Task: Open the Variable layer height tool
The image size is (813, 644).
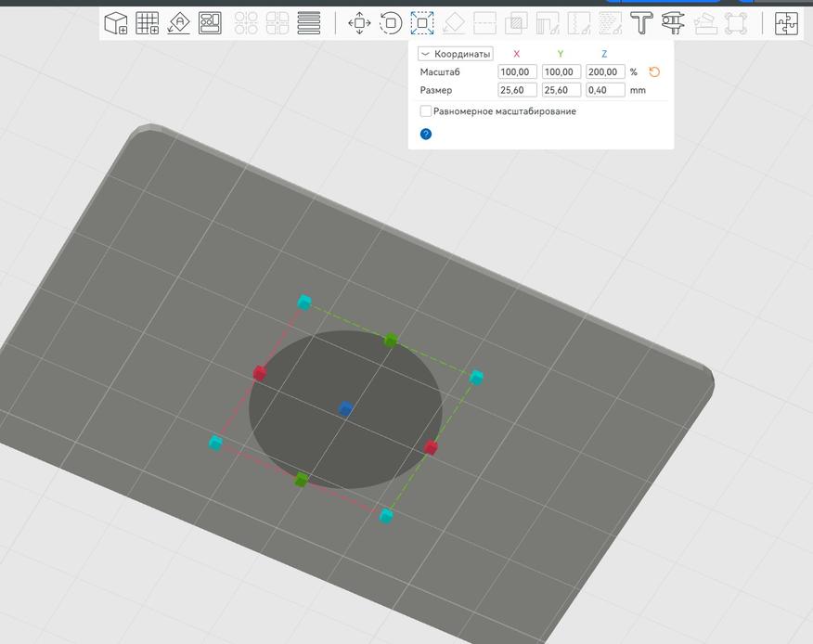Action: (309, 23)
